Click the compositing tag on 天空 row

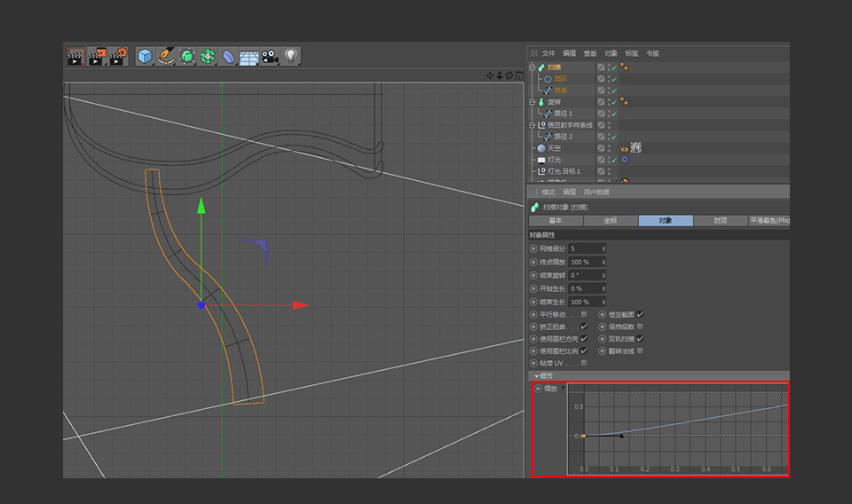624,147
